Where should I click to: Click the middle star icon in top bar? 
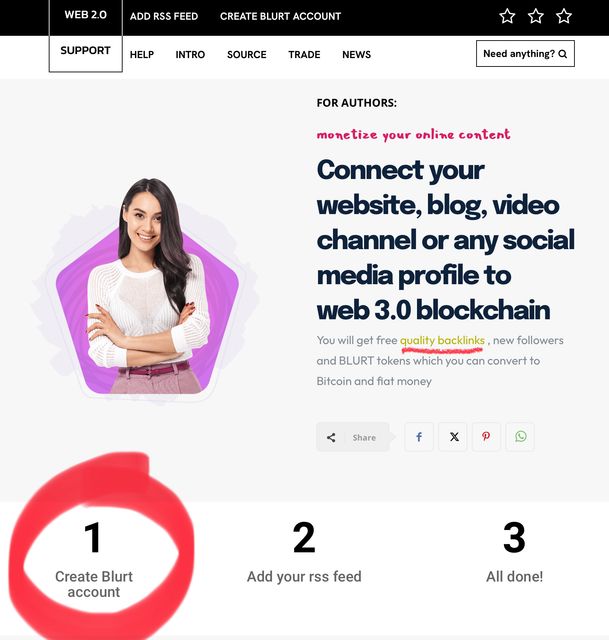tap(536, 16)
